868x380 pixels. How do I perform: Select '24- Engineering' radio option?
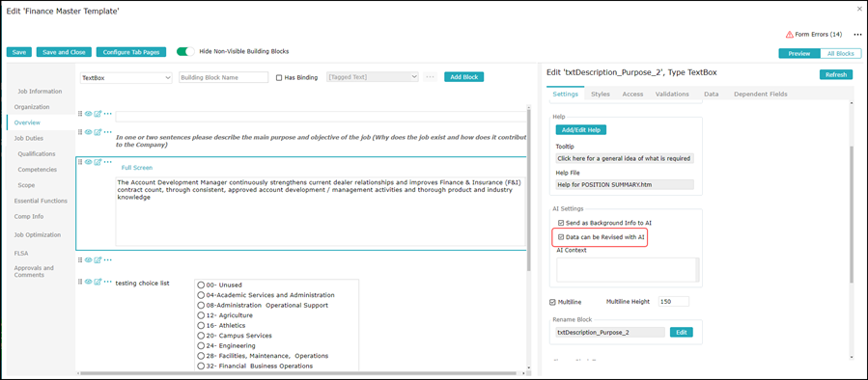[x=201, y=345]
